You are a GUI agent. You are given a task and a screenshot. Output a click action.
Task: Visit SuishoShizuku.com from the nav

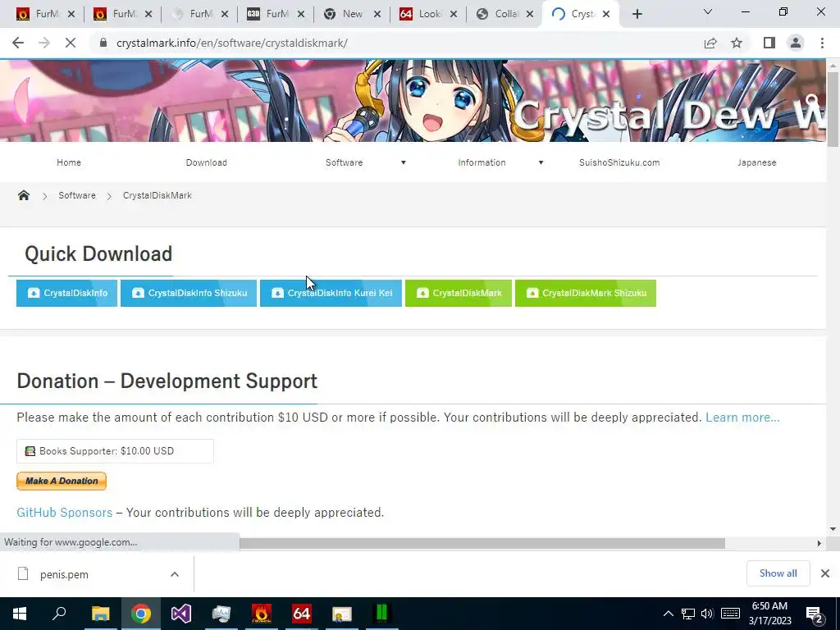point(619,162)
